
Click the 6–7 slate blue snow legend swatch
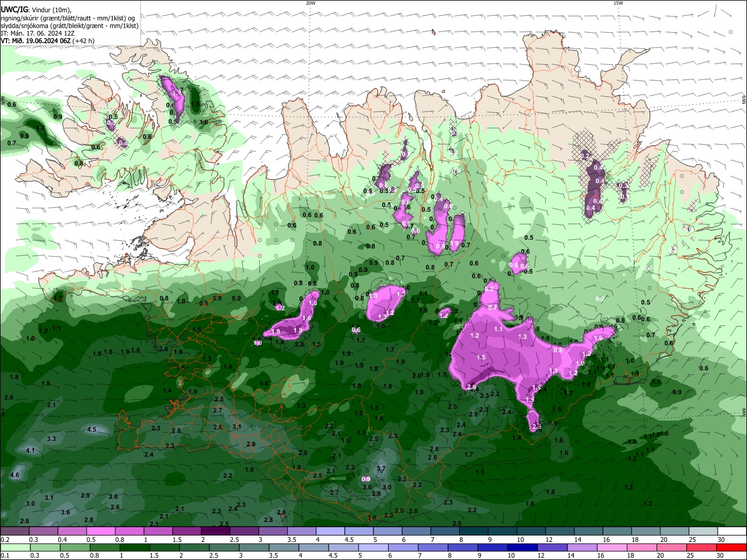click(x=416, y=531)
